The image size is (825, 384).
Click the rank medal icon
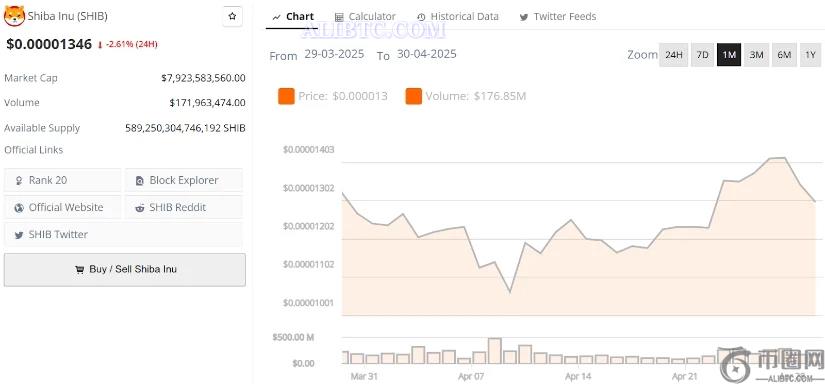click(19, 181)
